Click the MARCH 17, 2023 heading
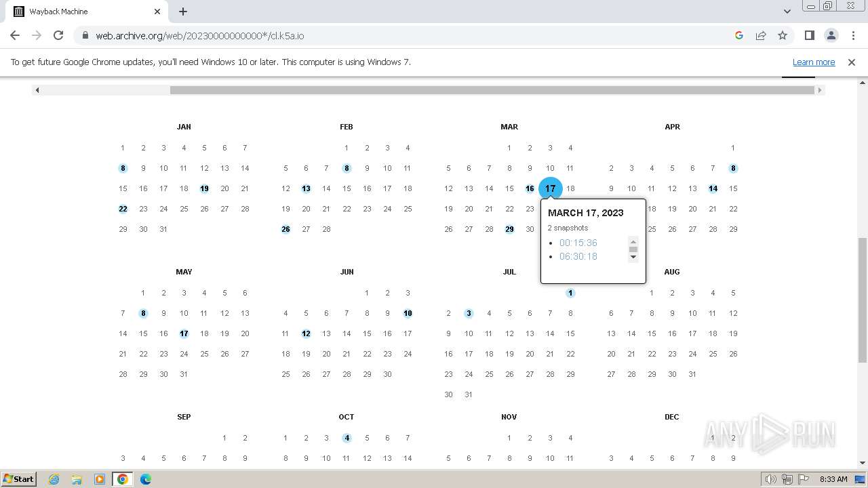The width and height of the screenshot is (868, 488). [585, 213]
